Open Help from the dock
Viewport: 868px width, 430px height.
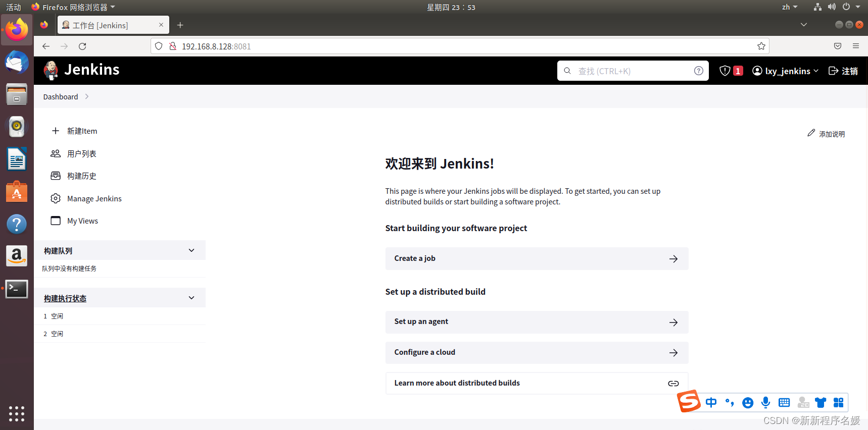17,224
